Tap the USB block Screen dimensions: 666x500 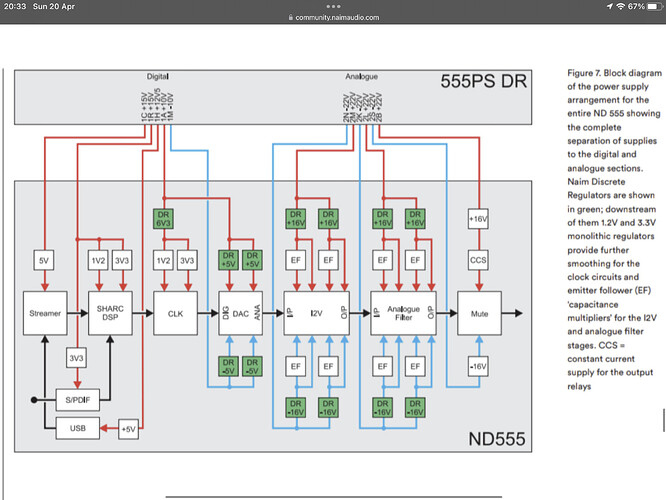76,428
